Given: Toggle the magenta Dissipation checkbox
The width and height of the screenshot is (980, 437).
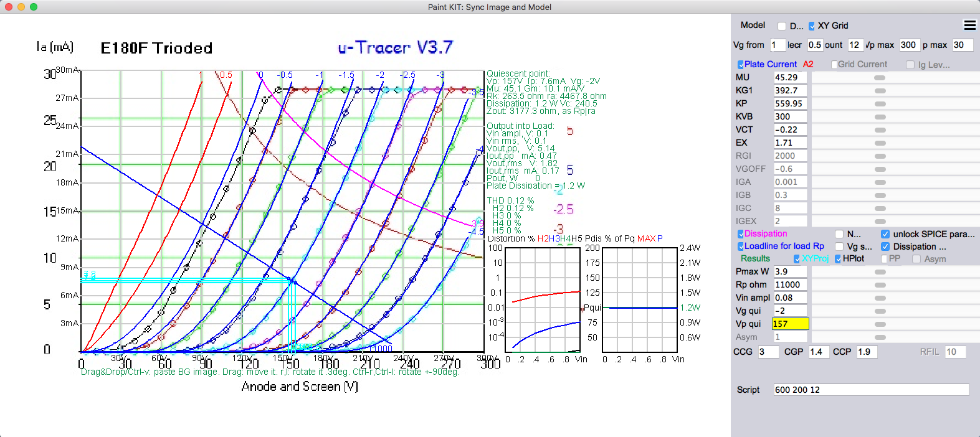Looking at the screenshot, I should click(x=741, y=234).
